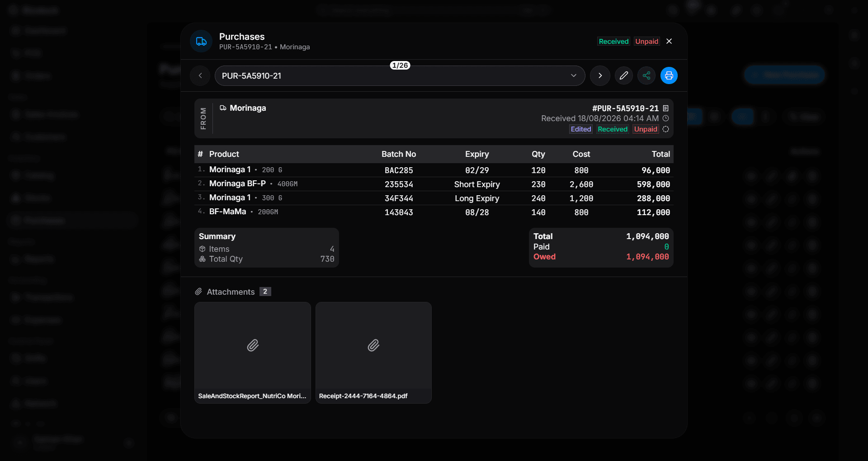Click the quantity 230 for Morinaga BF-P
868x461 pixels.
tap(538, 184)
